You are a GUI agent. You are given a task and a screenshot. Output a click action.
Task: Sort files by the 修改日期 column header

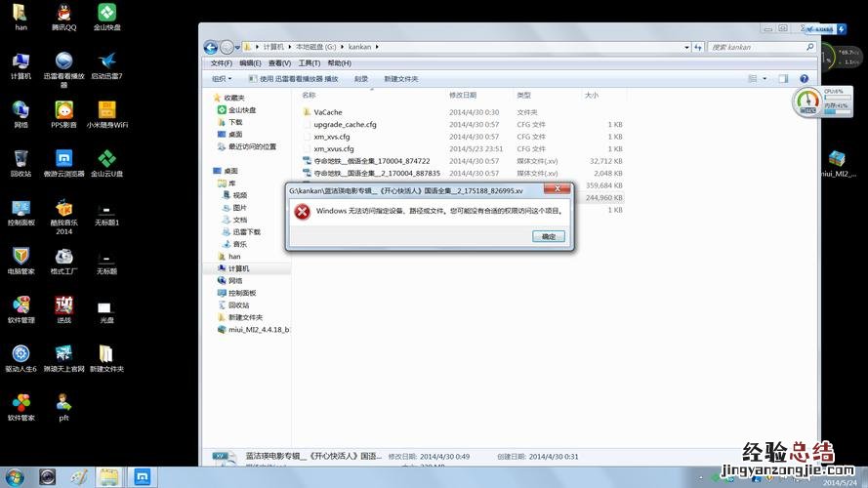462,96
